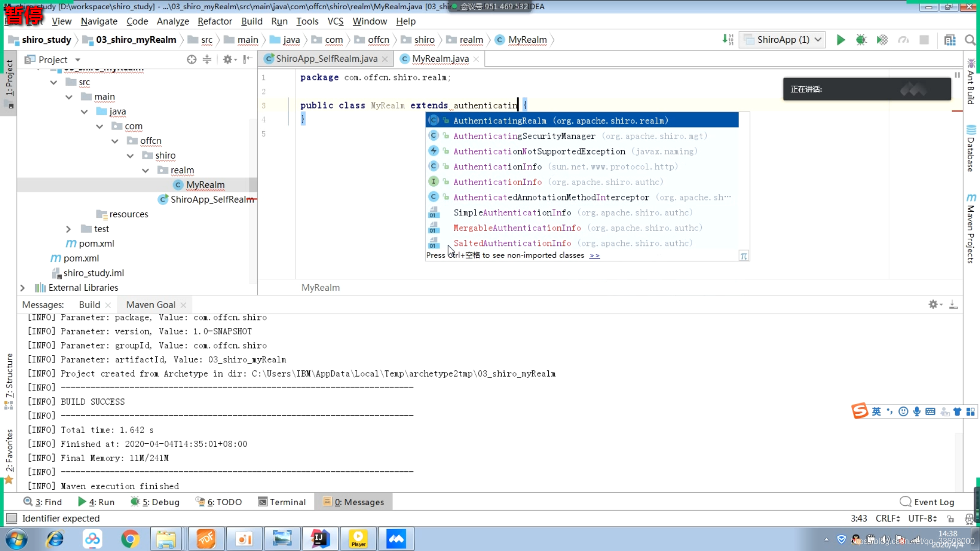Open the Maven Projects side panel
Viewport: 980px width, 551px height.
(x=971, y=229)
